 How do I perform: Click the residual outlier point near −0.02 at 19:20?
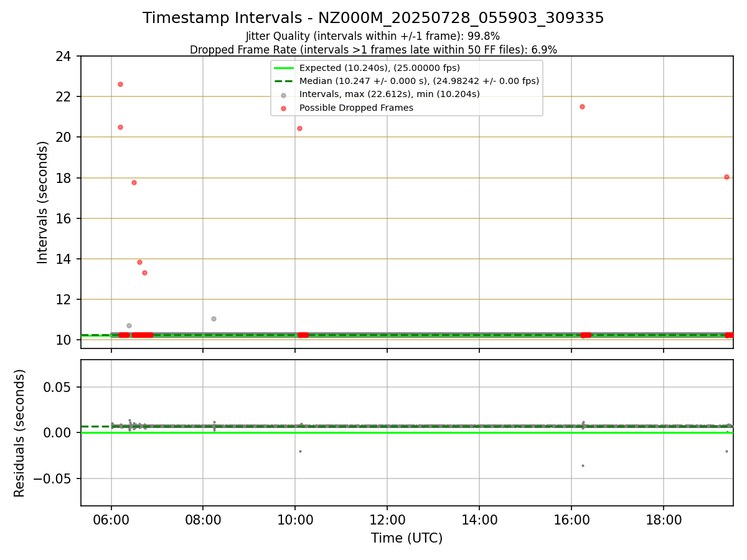(726, 451)
